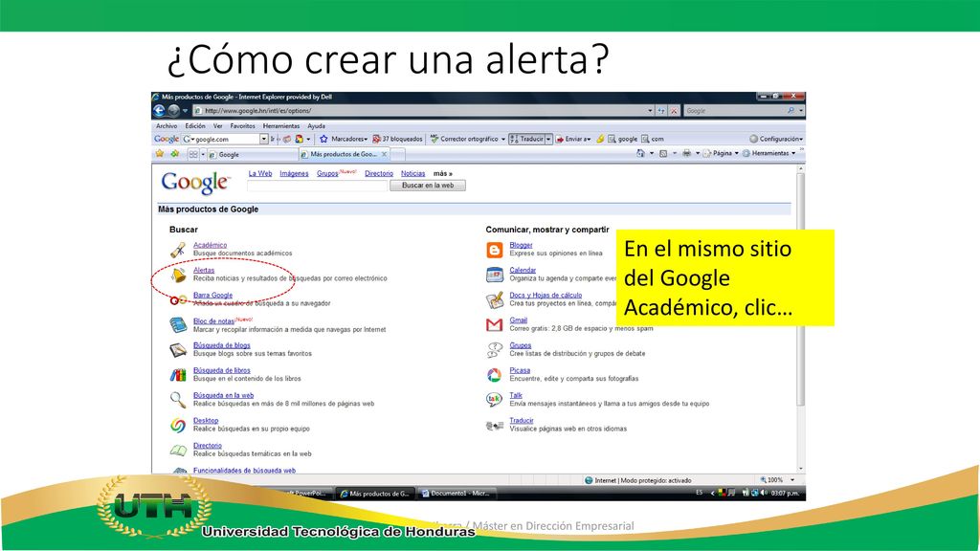Open the zoom level 100% dropdown
980x551 pixels.
tap(792, 480)
